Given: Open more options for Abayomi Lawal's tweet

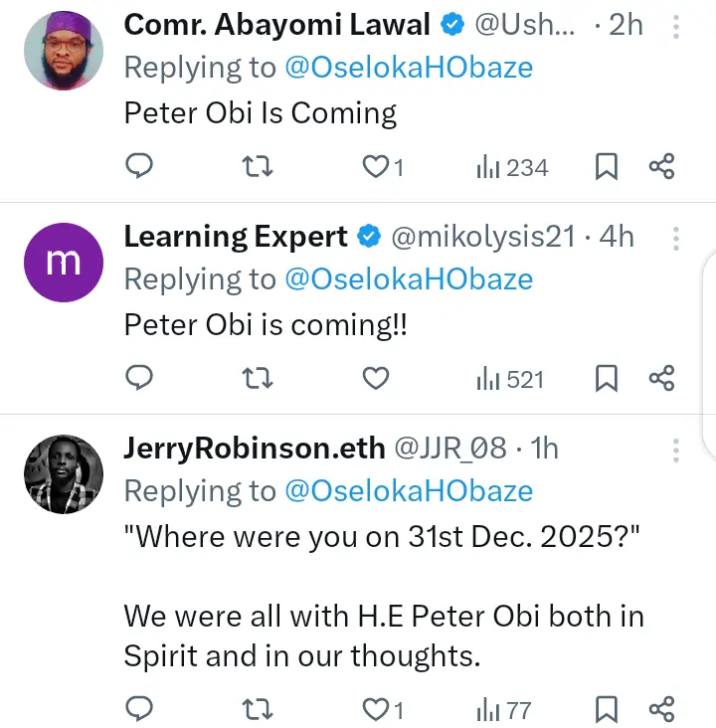Looking at the screenshot, I should click(675, 27).
